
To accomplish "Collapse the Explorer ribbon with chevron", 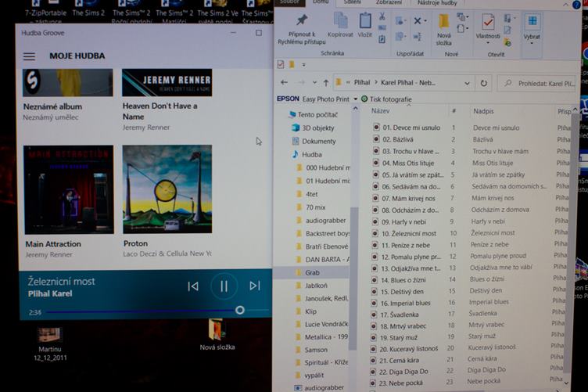I will tap(565, 5).
